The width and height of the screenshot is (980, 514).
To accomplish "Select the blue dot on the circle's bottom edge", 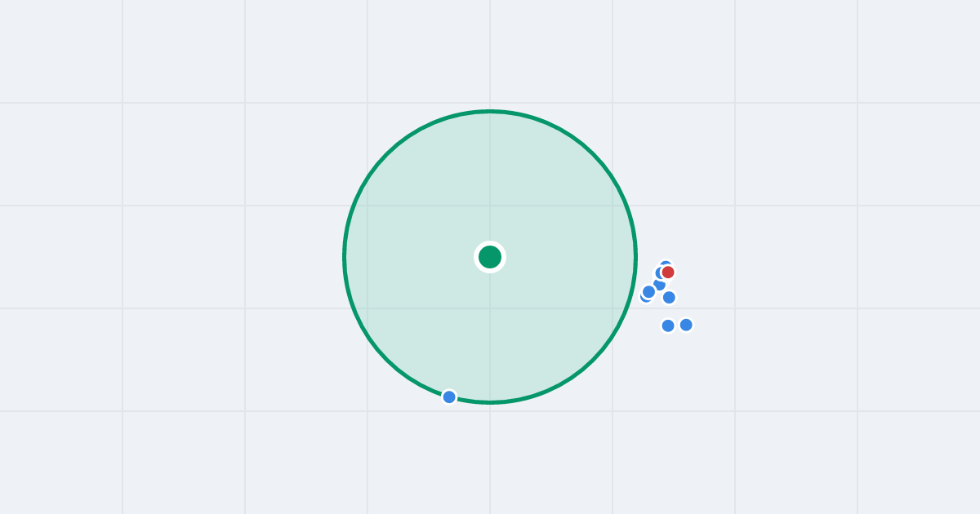I will [449, 397].
